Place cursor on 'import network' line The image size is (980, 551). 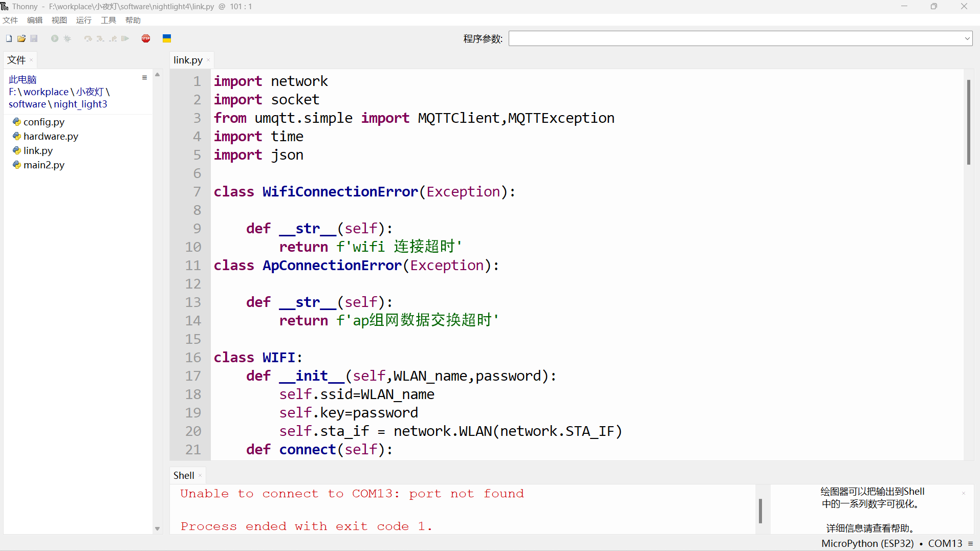(x=271, y=81)
